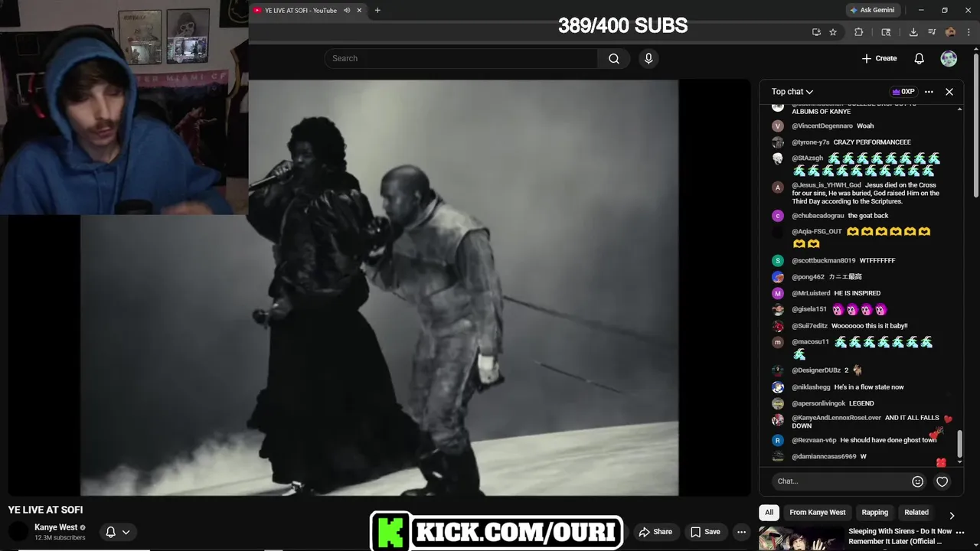Install the app via the address bar icon
This screenshot has height=551, width=980.
click(816, 32)
